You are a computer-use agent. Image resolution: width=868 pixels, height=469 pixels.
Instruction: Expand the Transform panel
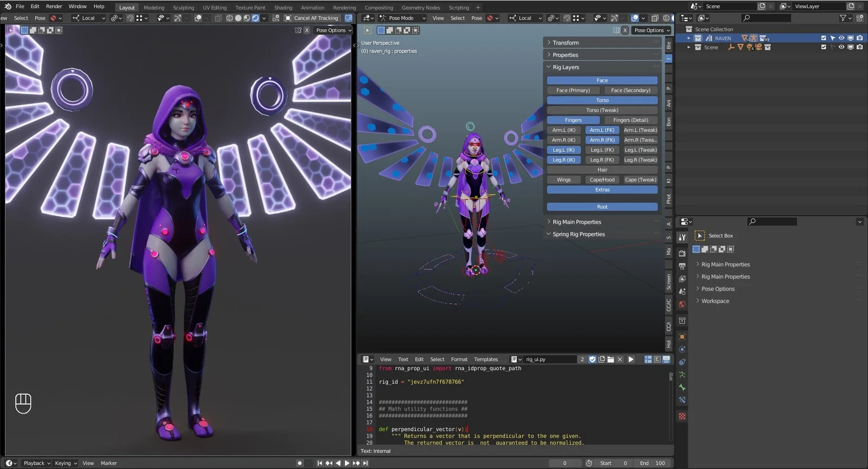[x=602, y=42]
